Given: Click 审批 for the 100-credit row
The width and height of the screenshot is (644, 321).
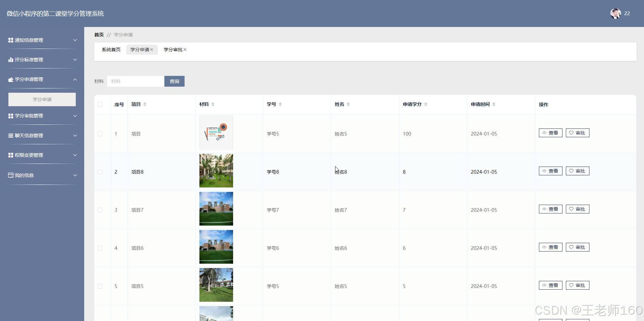Looking at the screenshot, I should (x=578, y=133).
